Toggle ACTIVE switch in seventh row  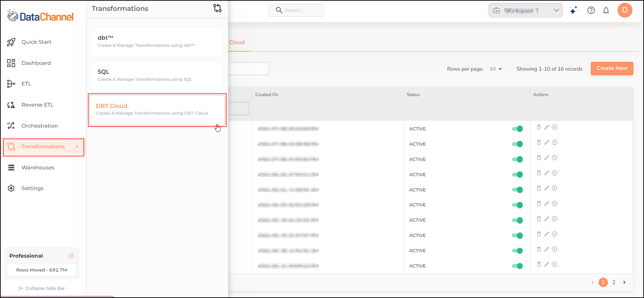coord(517,220)
